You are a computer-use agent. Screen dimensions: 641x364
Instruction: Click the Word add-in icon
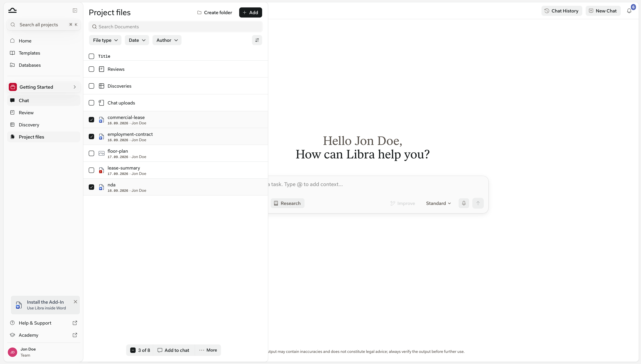click(x=19, y=305)
